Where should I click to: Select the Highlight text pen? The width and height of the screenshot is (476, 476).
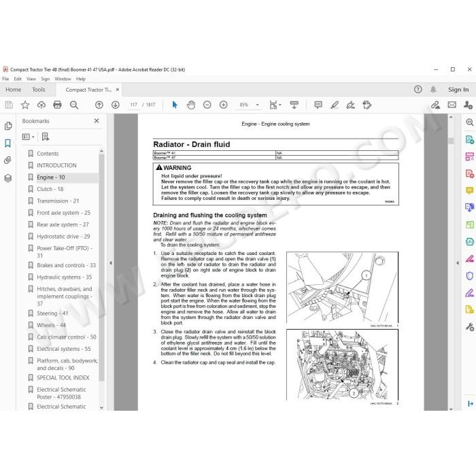335,105
